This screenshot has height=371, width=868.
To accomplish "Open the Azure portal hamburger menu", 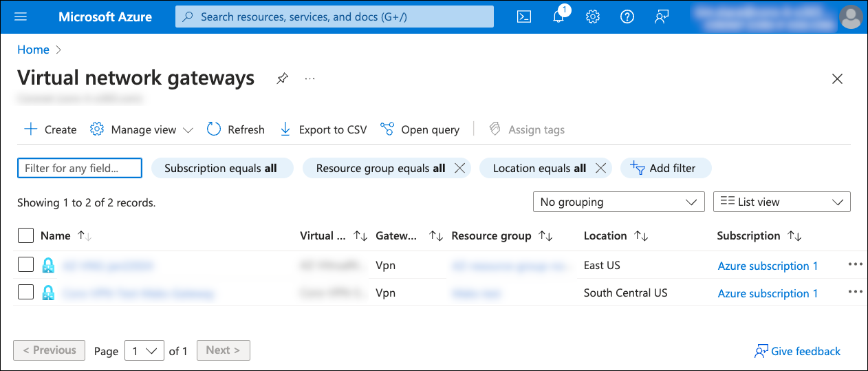I will pyautogui.click(x=21, y=17).
